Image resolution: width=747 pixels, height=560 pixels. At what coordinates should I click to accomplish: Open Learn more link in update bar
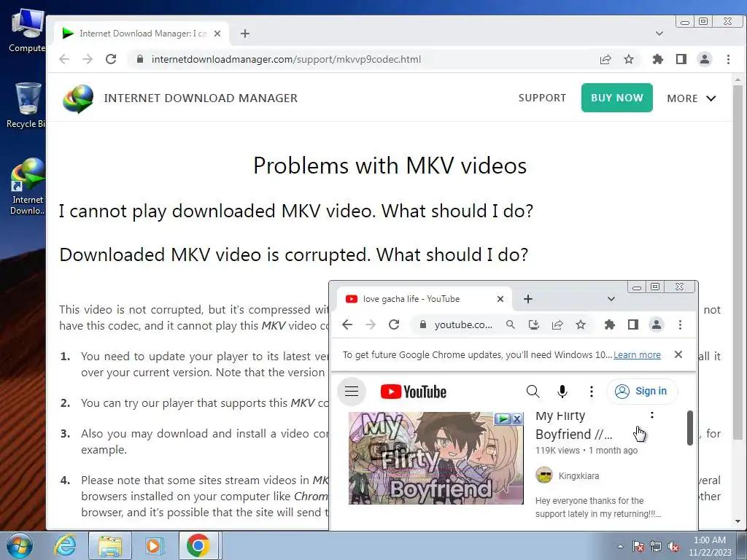point(637,355)
